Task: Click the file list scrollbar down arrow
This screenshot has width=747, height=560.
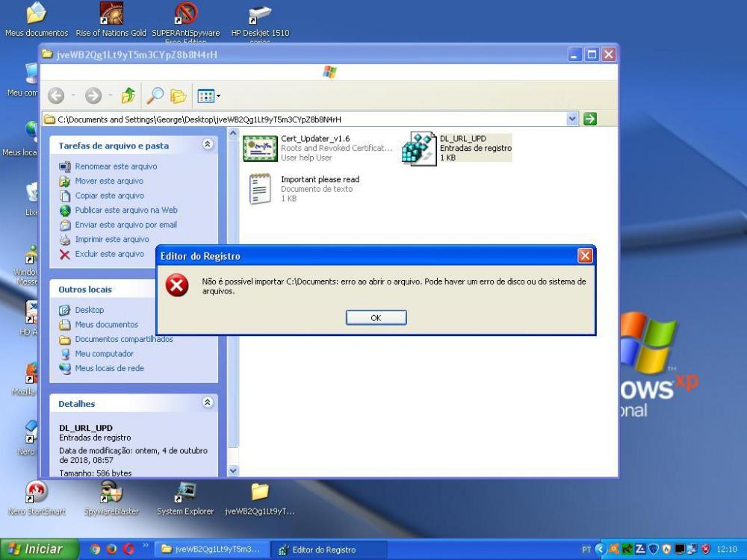Action: 232,471
